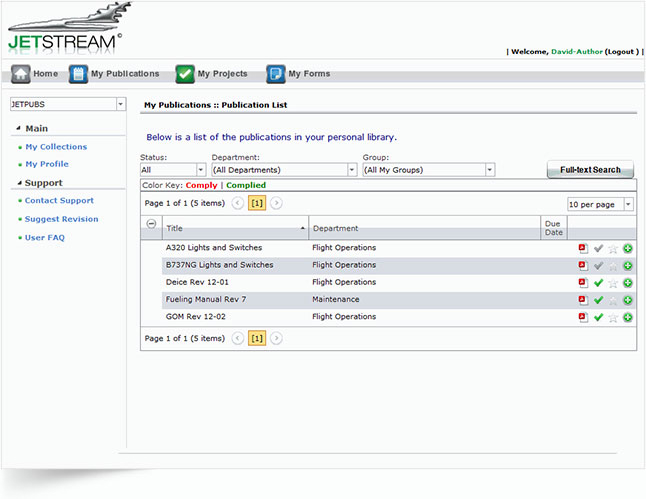Click the Fueling Manual Rev 7 title
Screen dimensions: 646x499
[x=206, y=300]
